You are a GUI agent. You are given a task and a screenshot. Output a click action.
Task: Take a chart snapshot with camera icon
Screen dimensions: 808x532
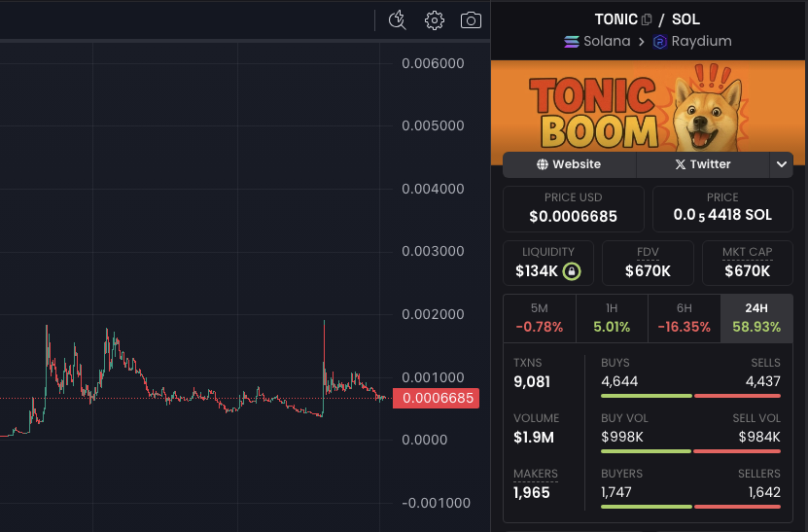click(471, 20)
